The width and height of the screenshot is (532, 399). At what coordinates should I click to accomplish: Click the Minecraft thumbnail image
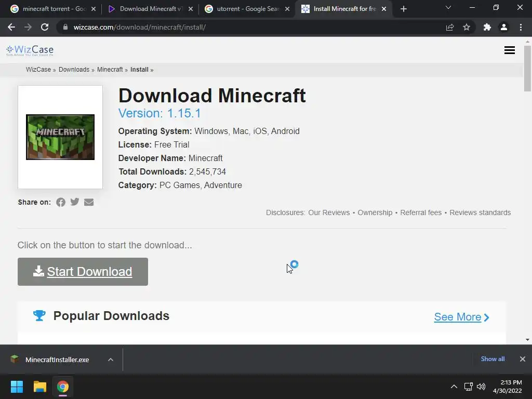pos(60,137)
